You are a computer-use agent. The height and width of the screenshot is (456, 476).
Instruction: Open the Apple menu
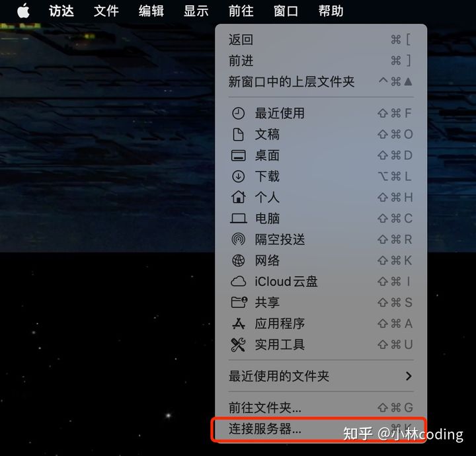pyautogui.click(x=23, y=11)
